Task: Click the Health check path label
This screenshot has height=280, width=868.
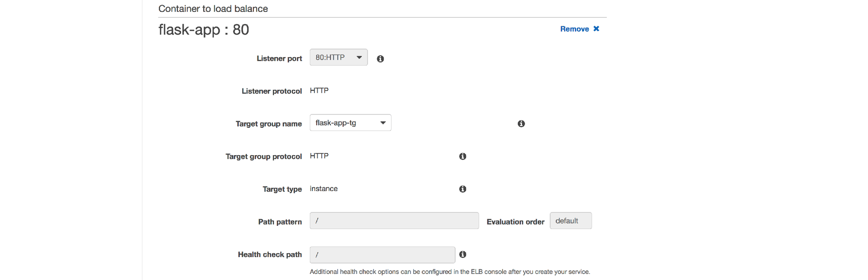Action: tap(270, 254)
